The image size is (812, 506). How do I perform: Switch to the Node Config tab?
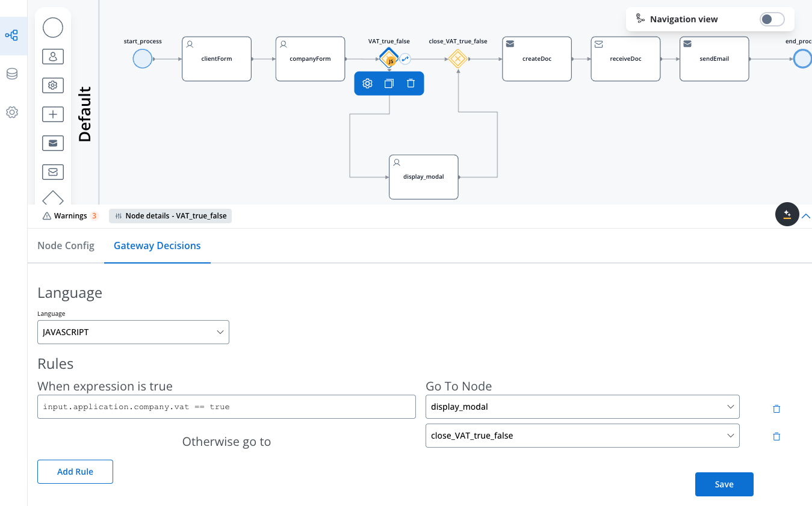pyautogui.click(x=66, y=245)
